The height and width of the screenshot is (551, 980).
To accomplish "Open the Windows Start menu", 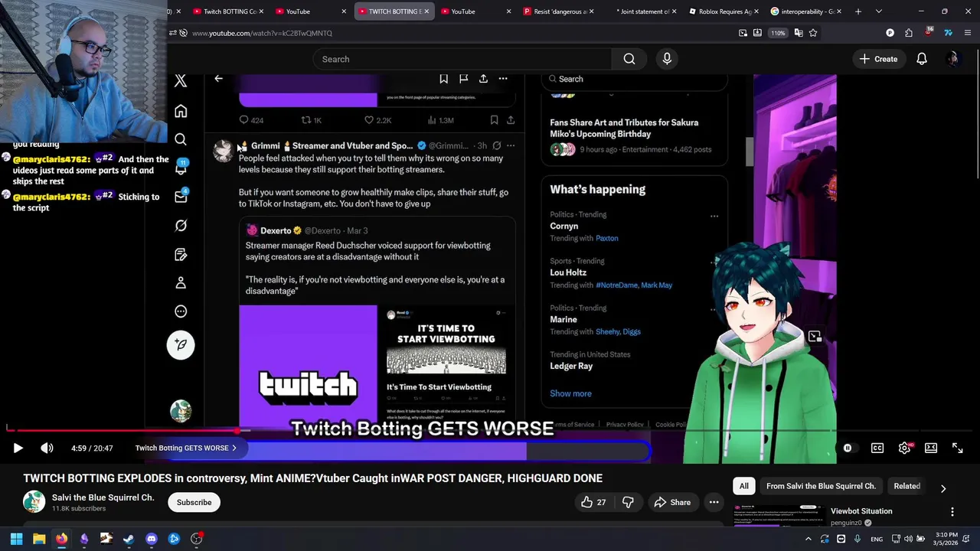I will tap(17, 539).
